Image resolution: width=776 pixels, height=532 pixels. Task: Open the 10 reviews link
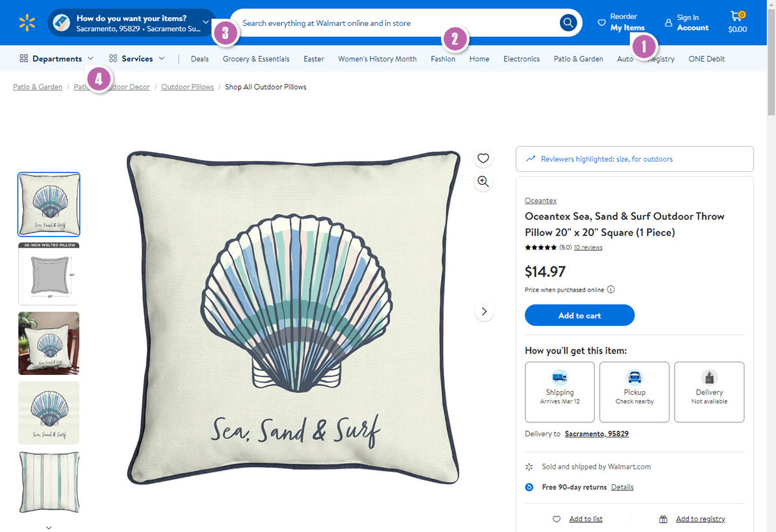pyautogui.click(x=588, y=248)
